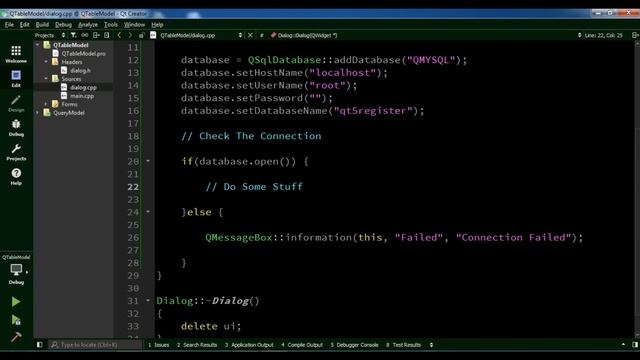Select QTableModel.pro in project tree
This screenshot has width=640, height=360.
coord(83,53)
